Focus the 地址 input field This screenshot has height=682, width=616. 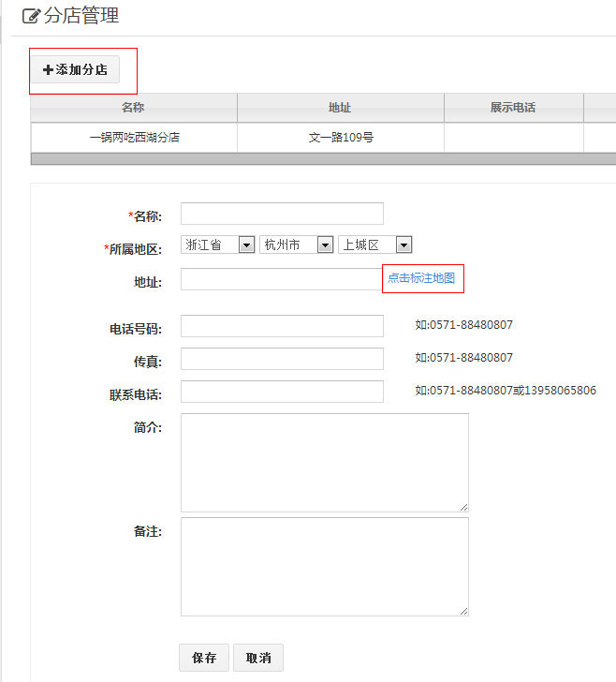tap(282, 279)
